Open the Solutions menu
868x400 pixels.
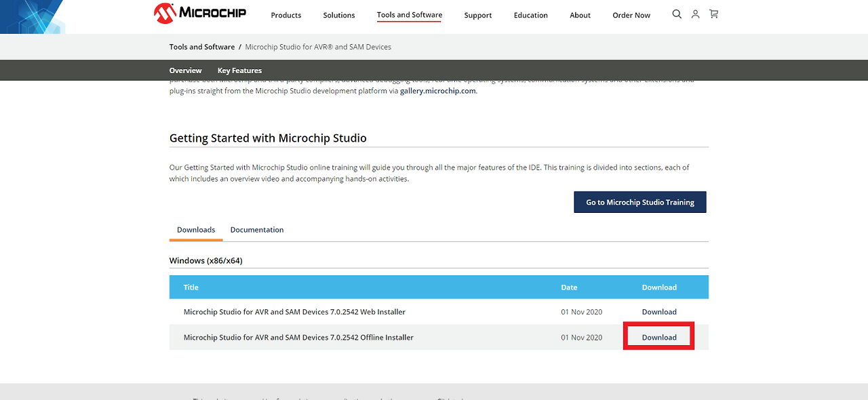coord(338,15)
